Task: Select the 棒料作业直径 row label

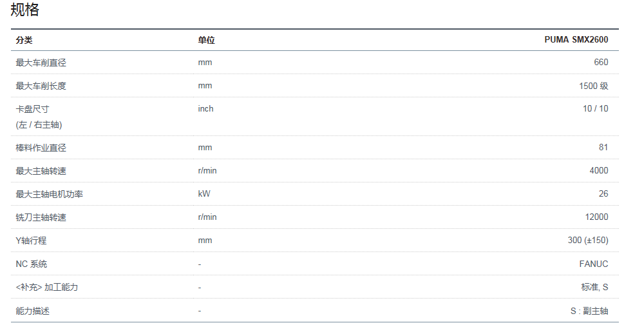Action: coord(41,148)
